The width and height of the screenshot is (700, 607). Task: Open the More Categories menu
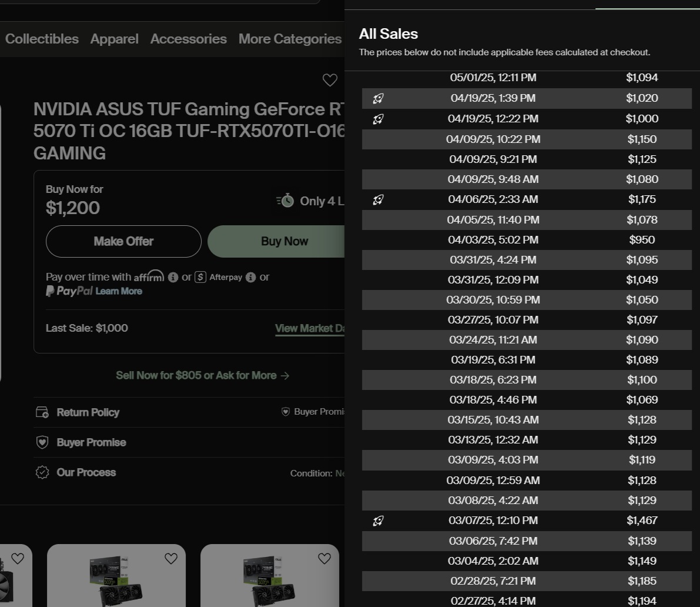[290, 39]
